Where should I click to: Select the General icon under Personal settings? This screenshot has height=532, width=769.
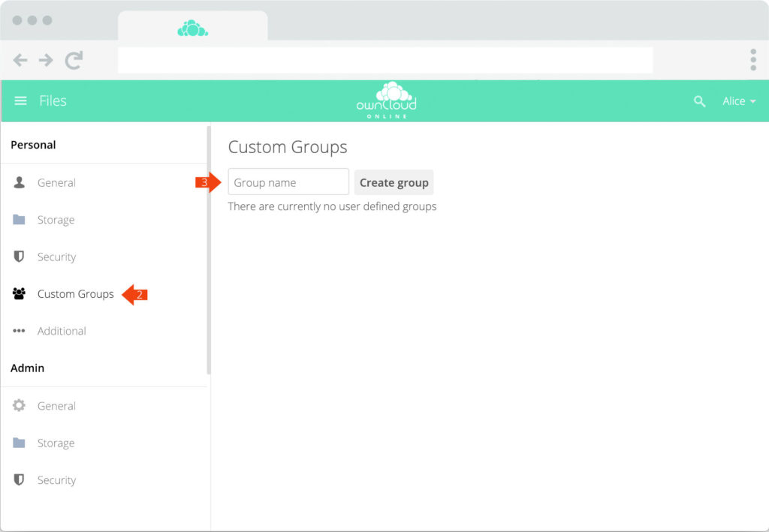18,182
